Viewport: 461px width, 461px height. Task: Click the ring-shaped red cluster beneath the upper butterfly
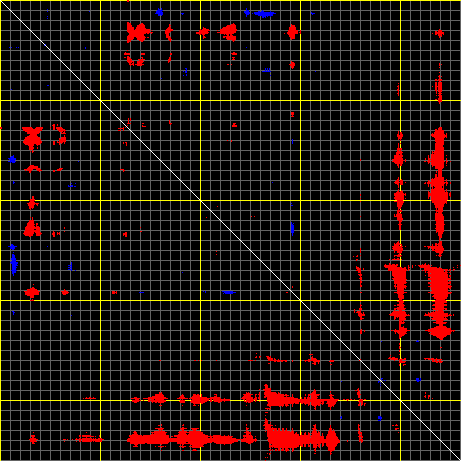[135, 58]
